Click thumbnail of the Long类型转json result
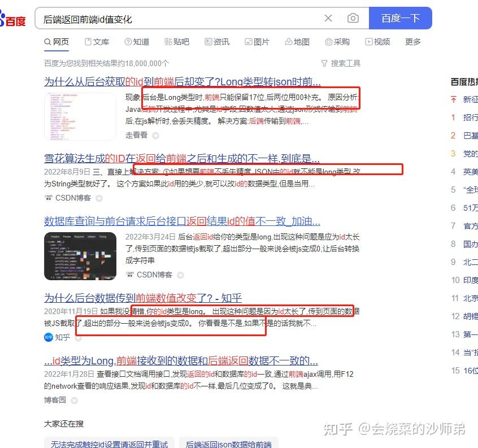 pyautogui.click(x=80, y=116)
